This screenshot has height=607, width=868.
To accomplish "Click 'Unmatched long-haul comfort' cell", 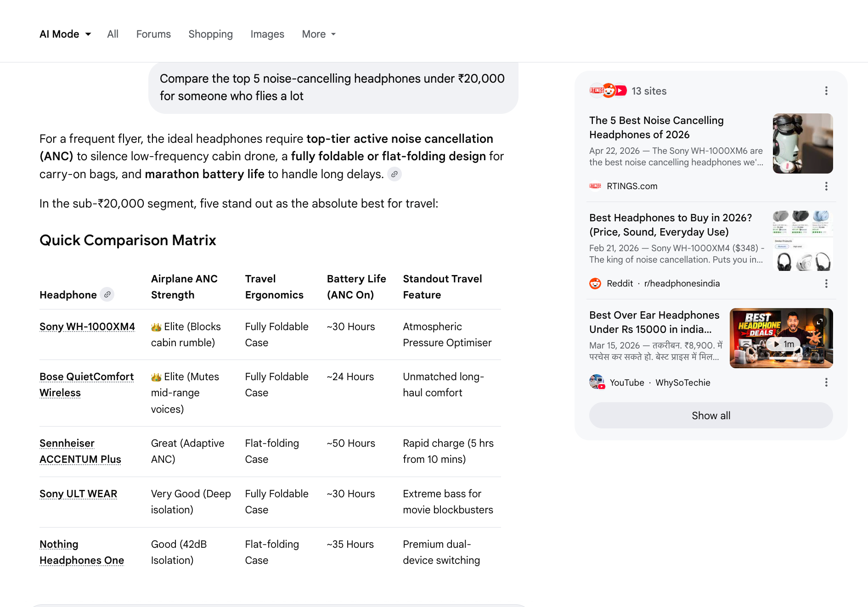I will (444, 385).
